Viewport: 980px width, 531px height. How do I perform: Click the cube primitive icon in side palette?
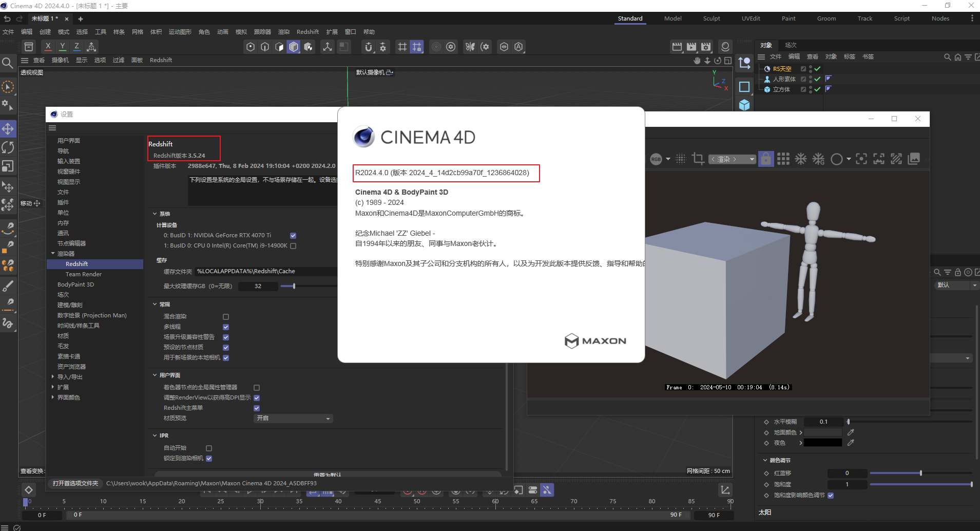(744, 105)
